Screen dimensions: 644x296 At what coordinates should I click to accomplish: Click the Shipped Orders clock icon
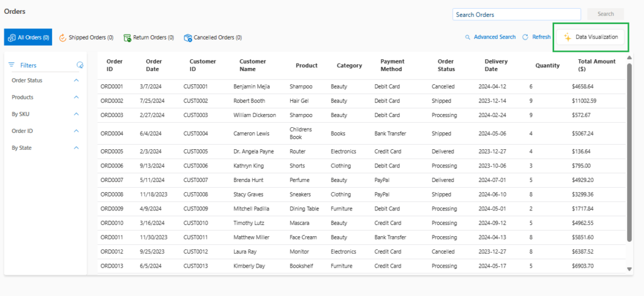[x=63, y=38]
